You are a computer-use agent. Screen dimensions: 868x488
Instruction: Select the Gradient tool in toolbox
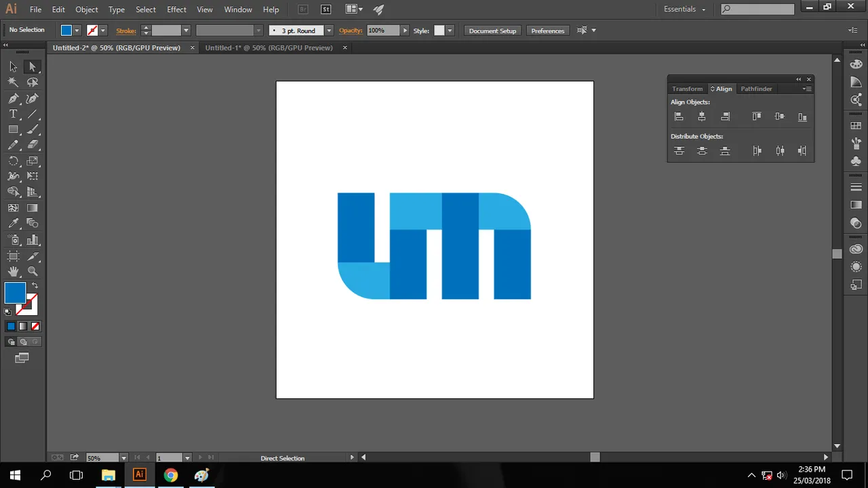click(x=33, y=208)
